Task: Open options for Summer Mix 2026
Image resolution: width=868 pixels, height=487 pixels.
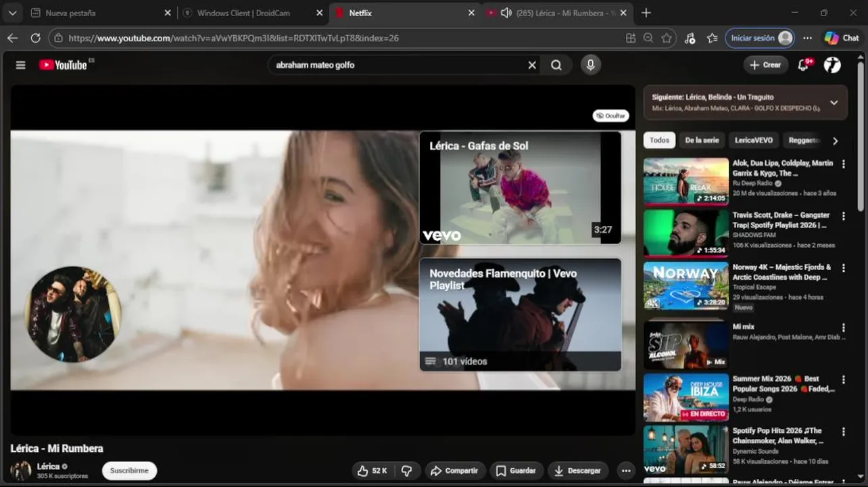Action: coord(843,379)
